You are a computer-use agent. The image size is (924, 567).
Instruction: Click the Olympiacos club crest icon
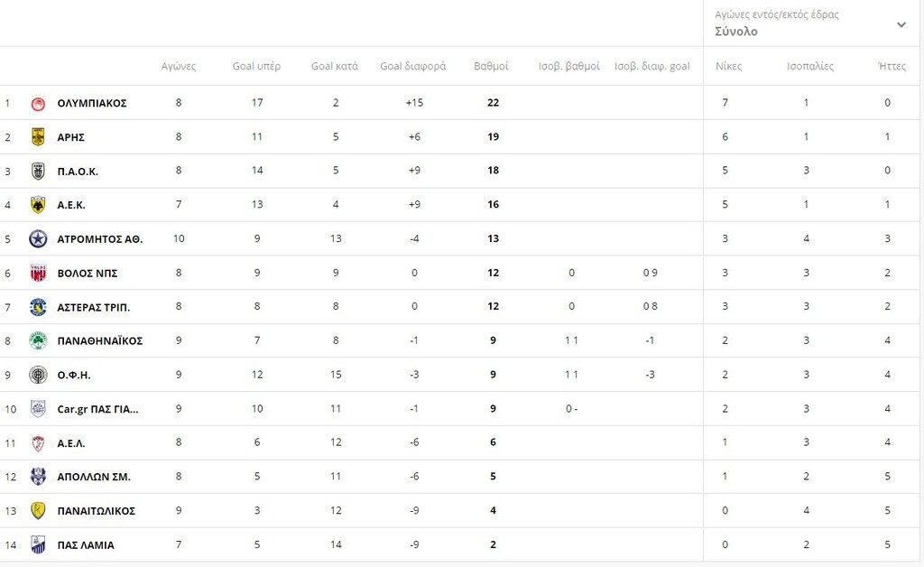click(x=38, y=103)
